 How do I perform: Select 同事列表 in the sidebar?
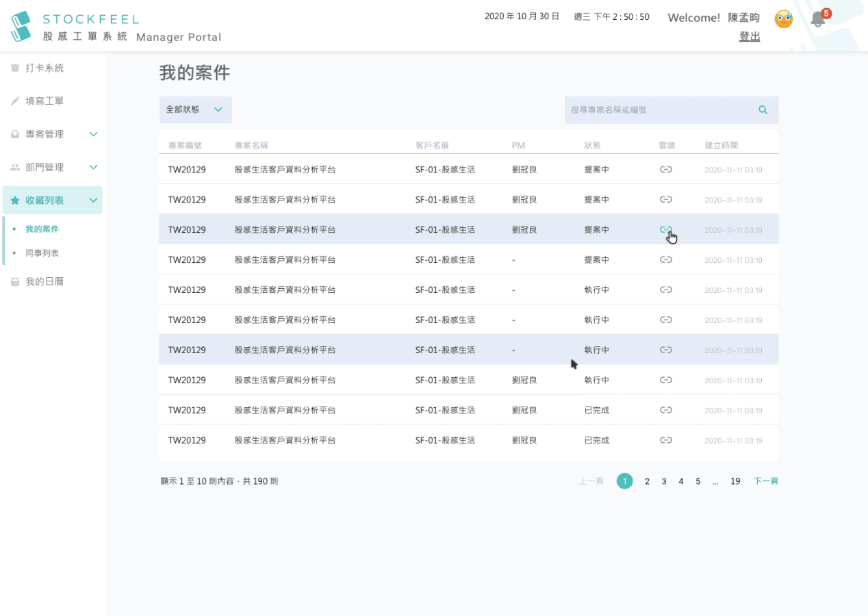click(42, 253)
